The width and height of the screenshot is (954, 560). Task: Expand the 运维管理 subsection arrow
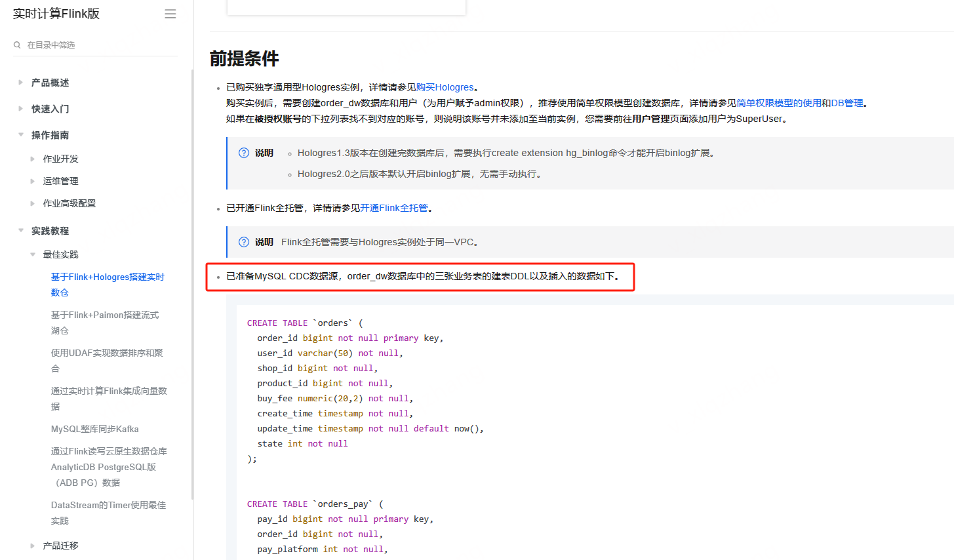[33, 181]
